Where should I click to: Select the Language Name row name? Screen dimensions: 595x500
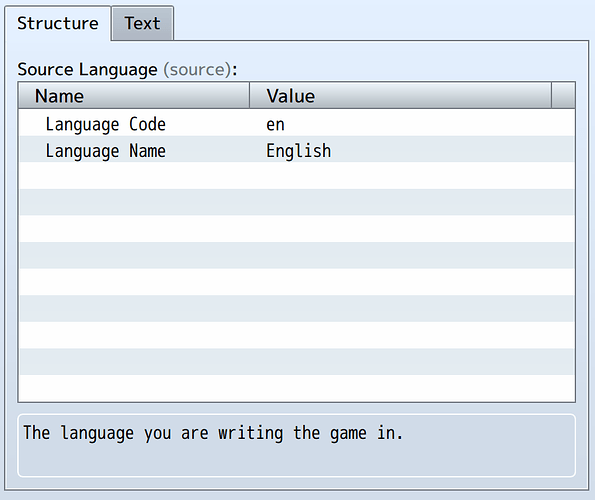[x=105, y=151]
